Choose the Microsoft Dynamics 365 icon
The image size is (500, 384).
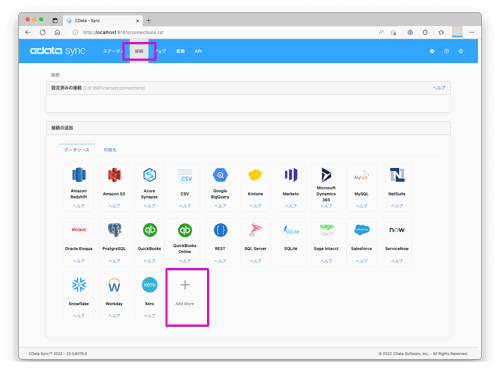pos(326,175)
